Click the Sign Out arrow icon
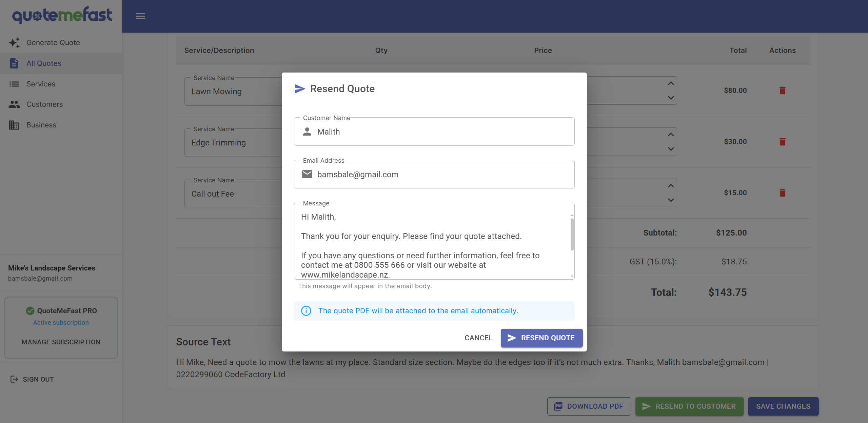This screenshot has height=423, width=868. 14,379
